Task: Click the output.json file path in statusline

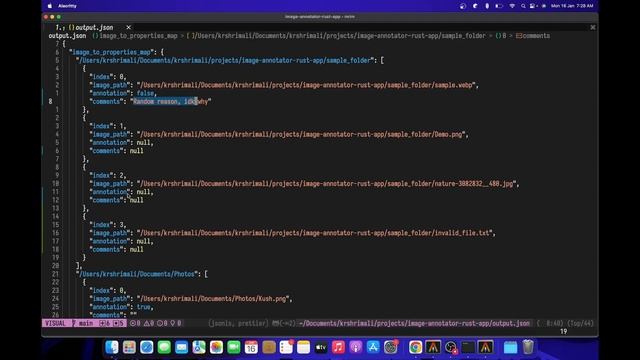Action: coord(414,323)
